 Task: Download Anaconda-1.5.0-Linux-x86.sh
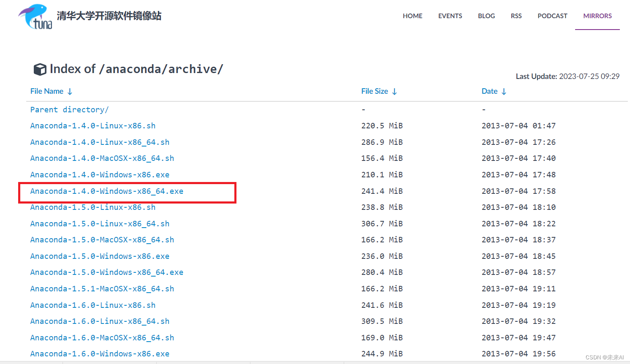[93, 207]
